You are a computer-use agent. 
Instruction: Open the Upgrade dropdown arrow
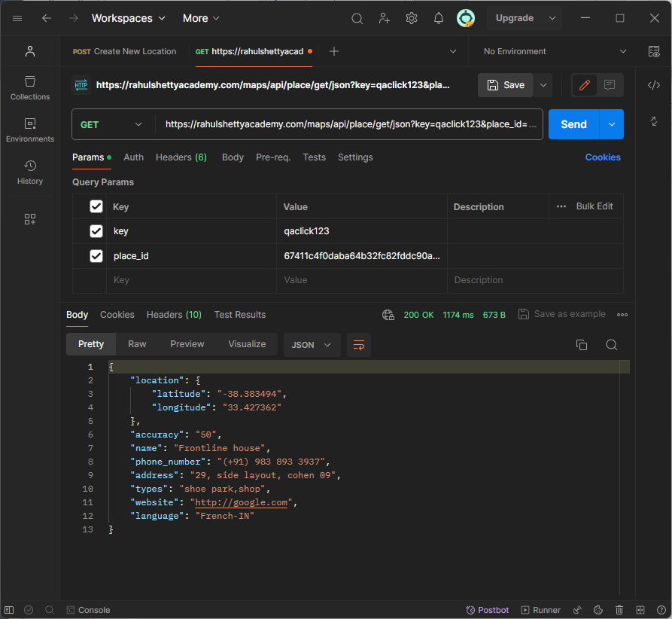(x=552, y=18)
